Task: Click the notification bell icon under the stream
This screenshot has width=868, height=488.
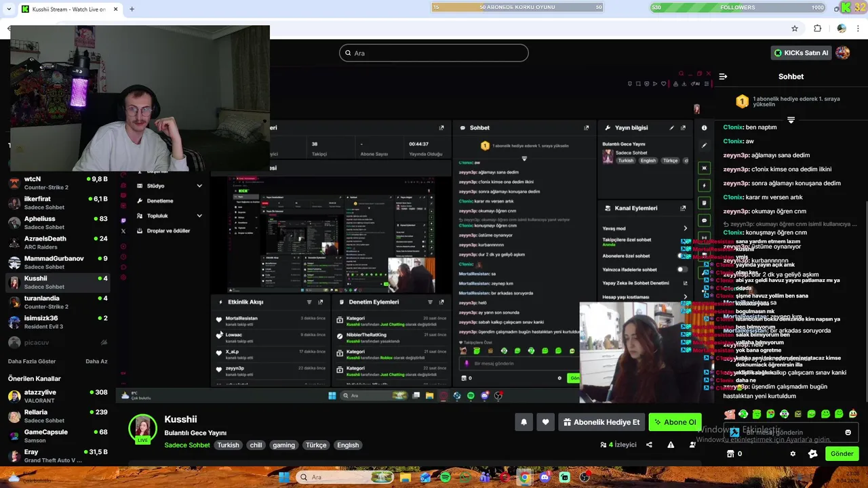Action: 524,422
